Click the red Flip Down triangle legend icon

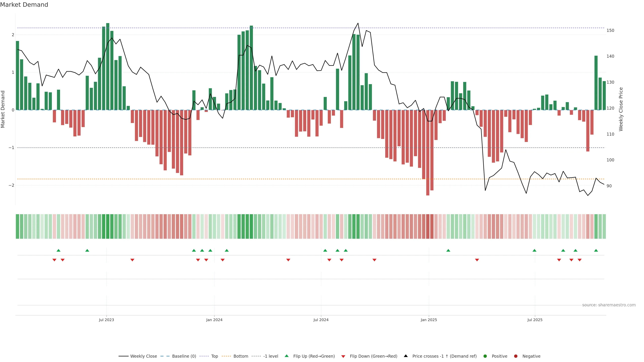click(x=343, y=356)
